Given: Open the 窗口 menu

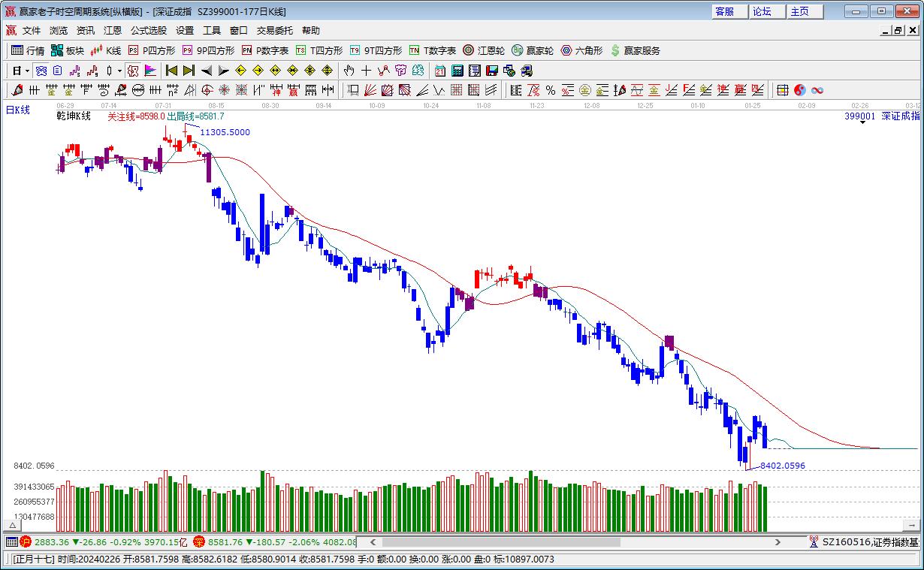Looking at the screenshot, I should pyautogui.click(x=239, y=31).
